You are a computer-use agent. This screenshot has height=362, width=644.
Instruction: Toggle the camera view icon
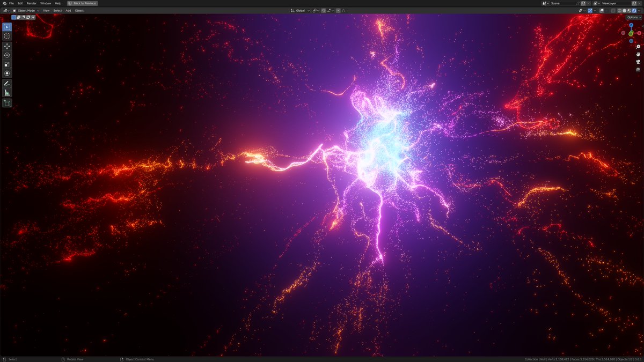point(638,62)
